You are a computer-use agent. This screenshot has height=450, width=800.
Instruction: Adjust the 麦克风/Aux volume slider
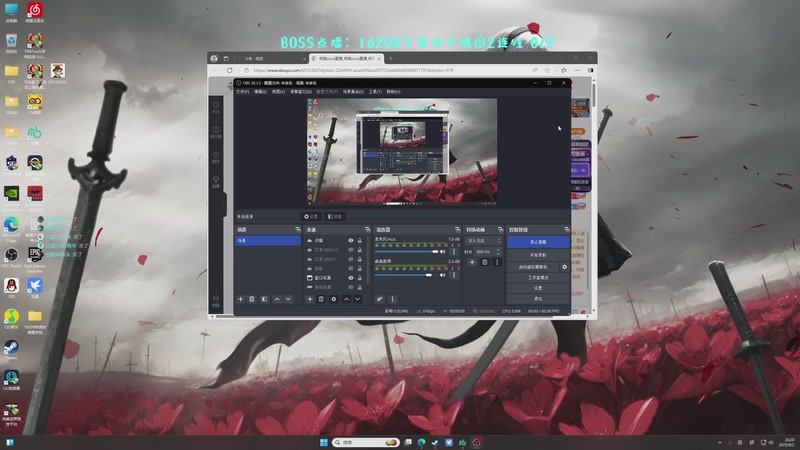407,252
